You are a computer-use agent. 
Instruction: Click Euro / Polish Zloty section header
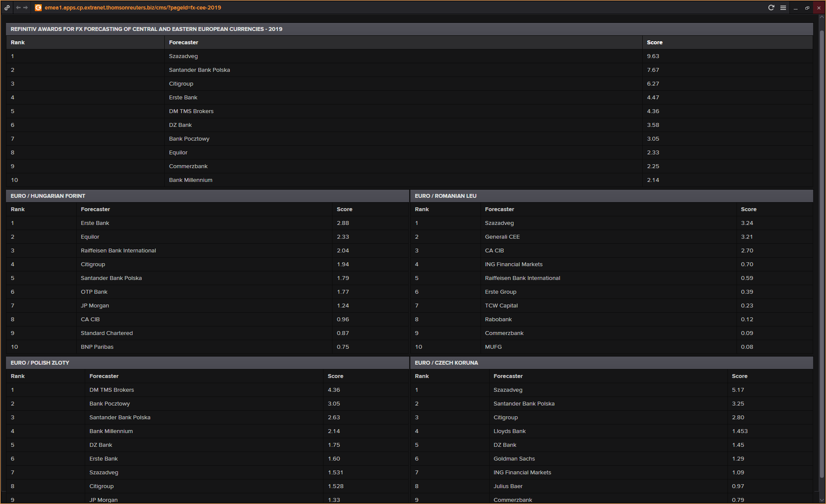click(x=207, y=363)
